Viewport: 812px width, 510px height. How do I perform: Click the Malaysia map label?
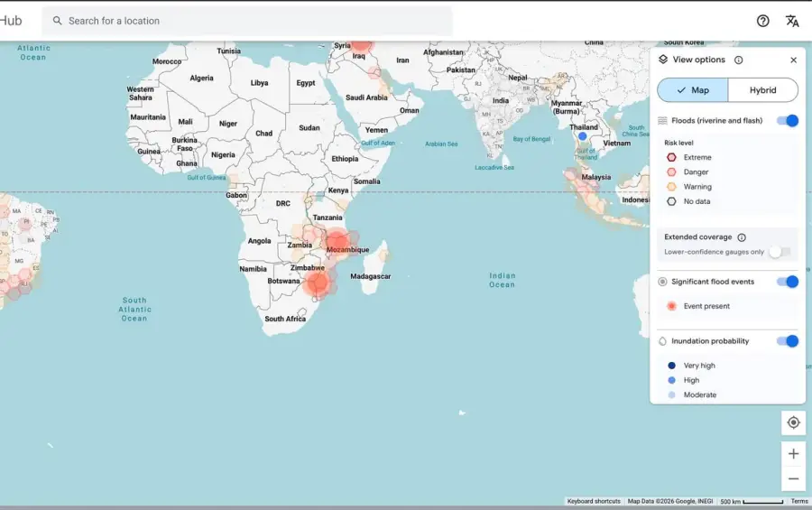596,177
